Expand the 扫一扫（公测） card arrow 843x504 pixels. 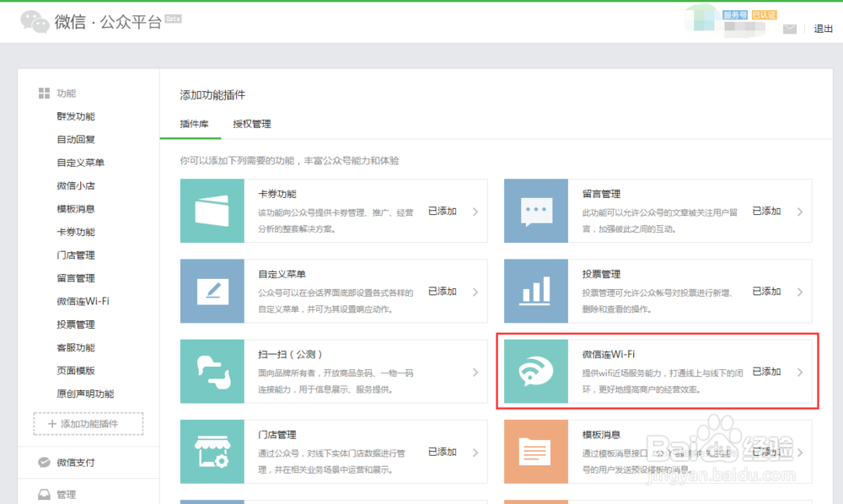coord(475,373)
